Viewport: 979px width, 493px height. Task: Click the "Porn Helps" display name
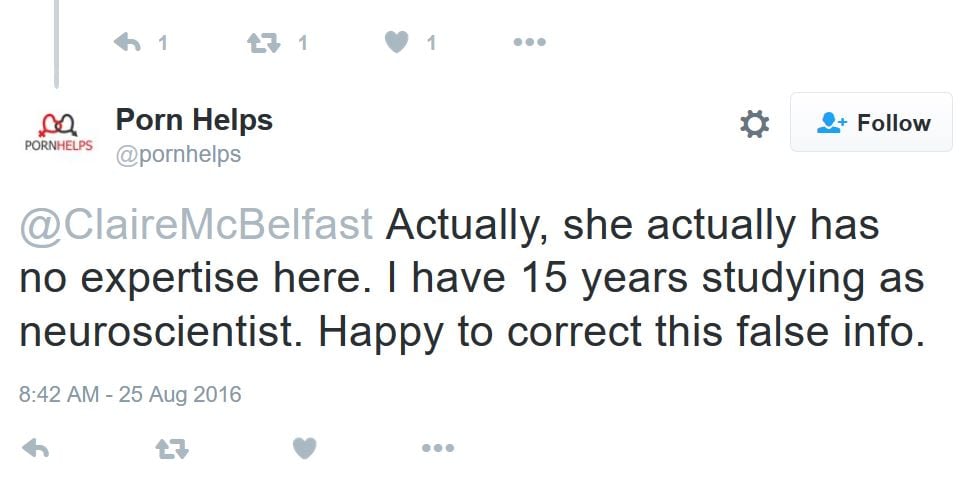point(194,121)
